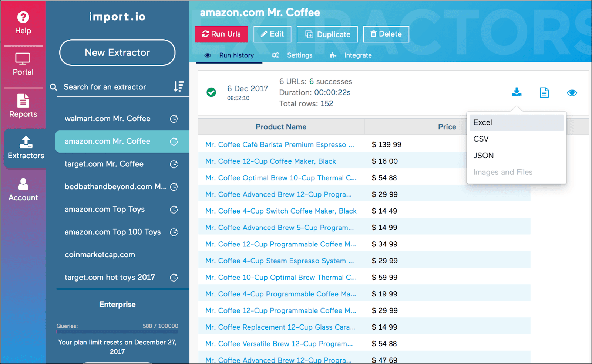Select amazon.com Mr. Coffee extractor
The height and width of the screenshot is (364, 592).
pyautogui.click(x=122, y=142)
